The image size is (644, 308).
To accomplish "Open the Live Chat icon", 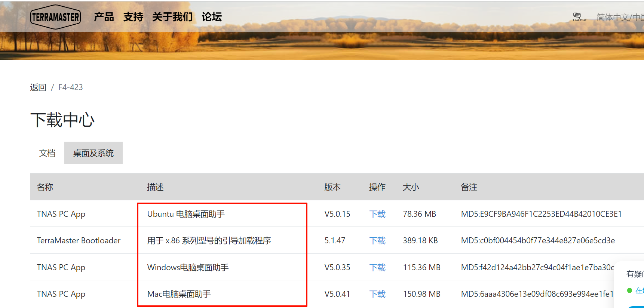I will pos(579,17).
